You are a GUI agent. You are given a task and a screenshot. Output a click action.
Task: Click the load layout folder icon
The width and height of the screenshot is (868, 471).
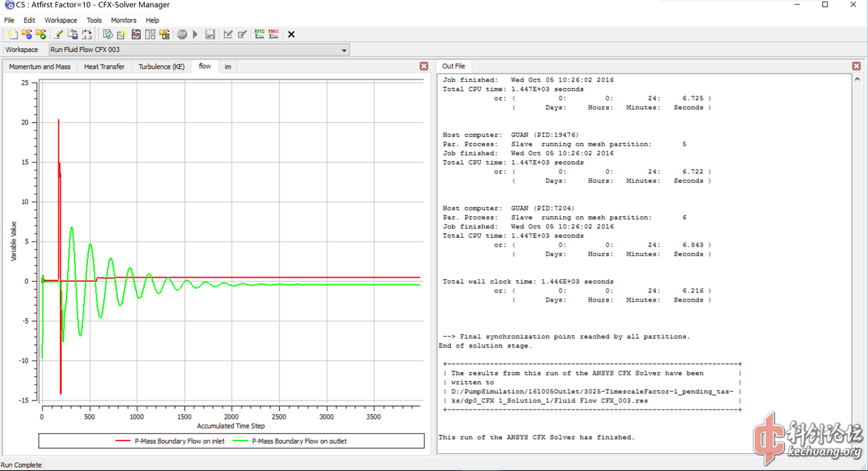coord(165,35)
